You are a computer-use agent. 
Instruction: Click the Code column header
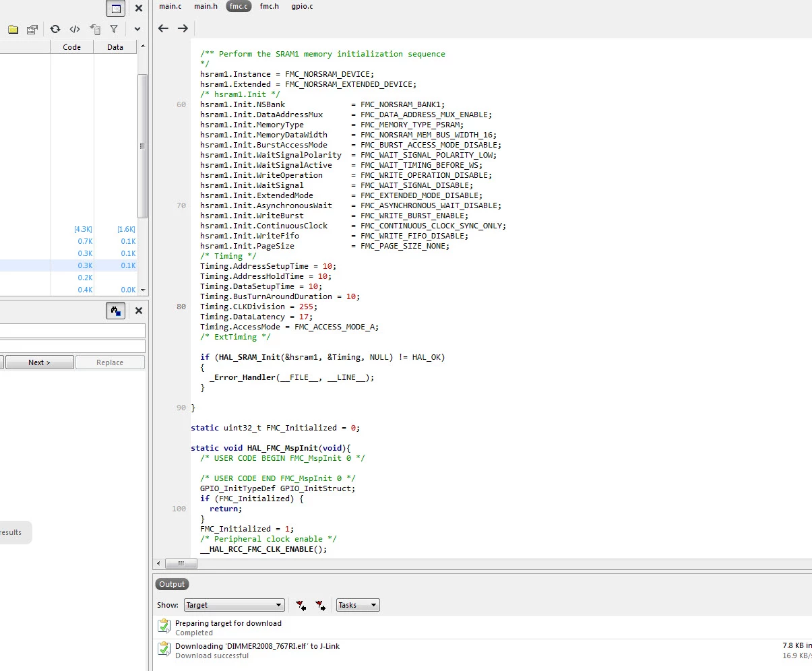[71, 47]
